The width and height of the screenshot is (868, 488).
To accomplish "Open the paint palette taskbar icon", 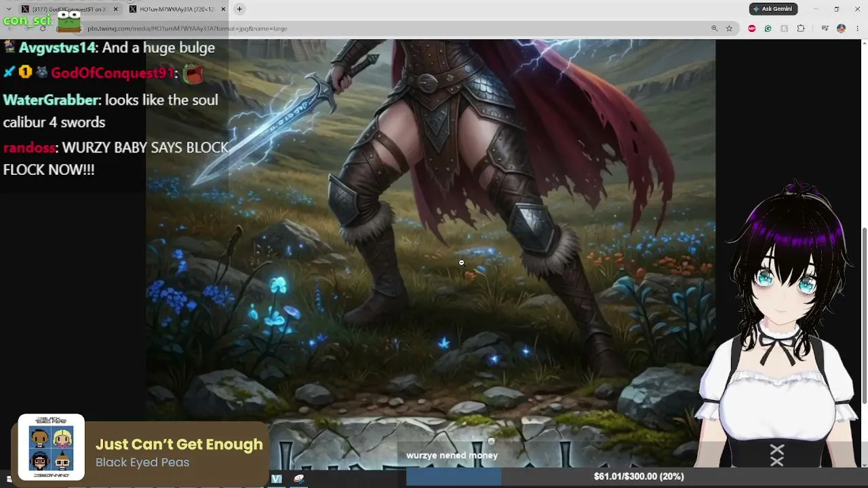I will (x=298, y=479).
